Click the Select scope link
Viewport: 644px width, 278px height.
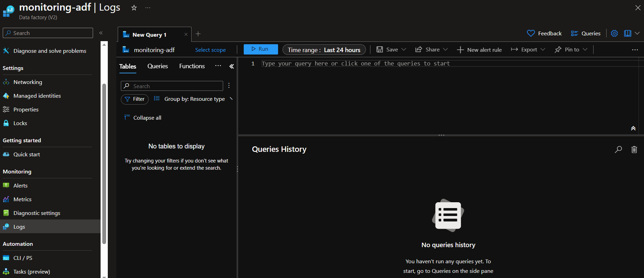(210, 50)
